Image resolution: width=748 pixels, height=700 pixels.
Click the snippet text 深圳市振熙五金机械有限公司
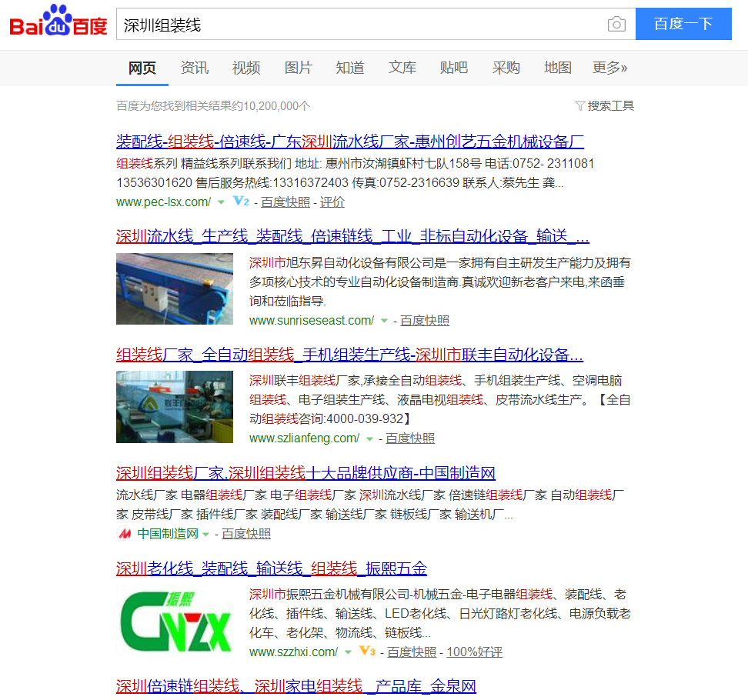329,594
